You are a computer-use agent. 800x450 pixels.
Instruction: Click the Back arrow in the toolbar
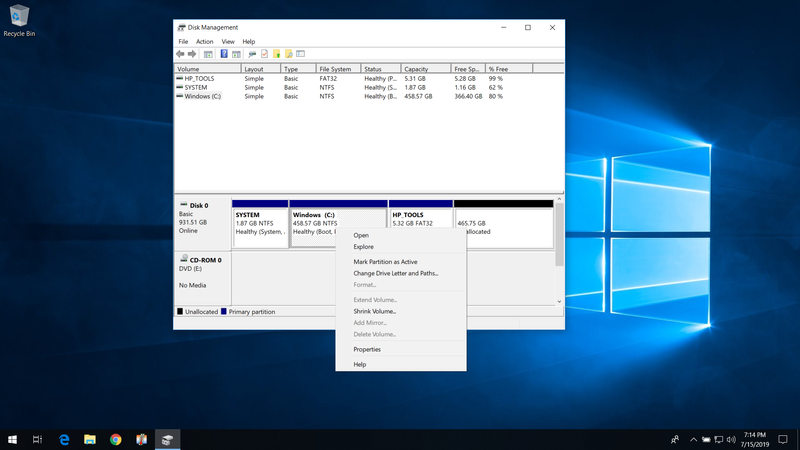point(181,54)
